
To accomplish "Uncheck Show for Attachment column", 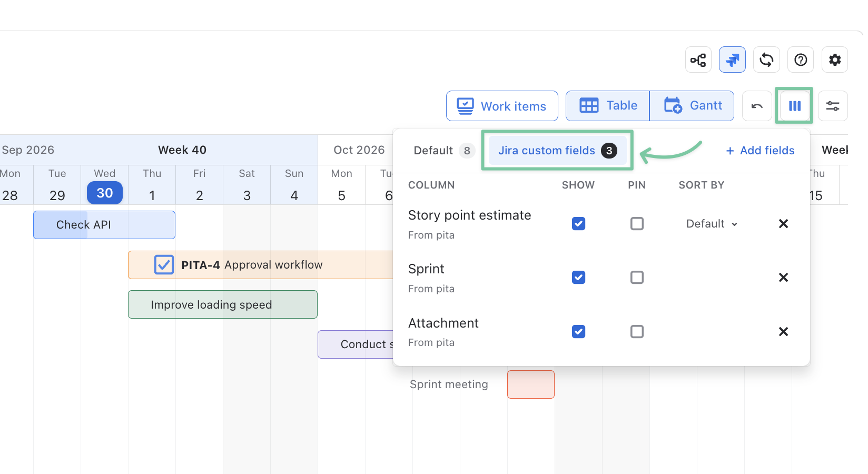I will point(578,332).
